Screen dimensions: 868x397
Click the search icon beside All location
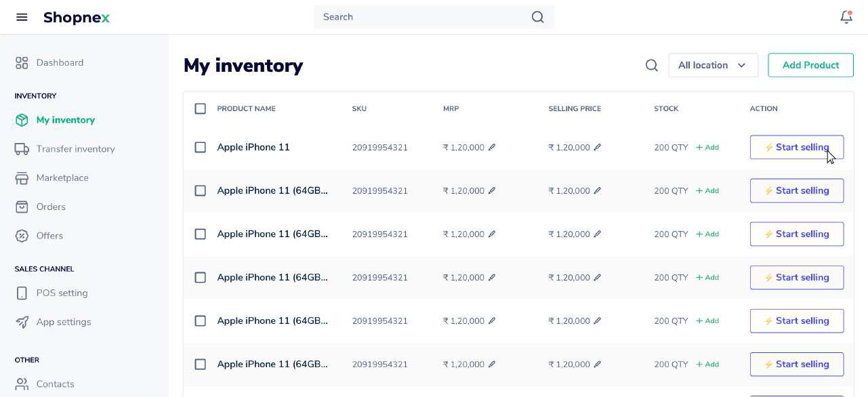pyautogui.click(x=651, y=65)
